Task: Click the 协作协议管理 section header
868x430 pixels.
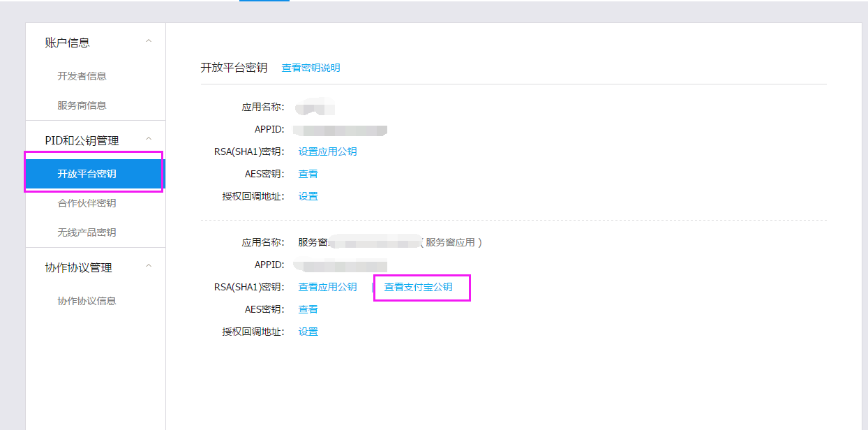Action: point(78,267)
